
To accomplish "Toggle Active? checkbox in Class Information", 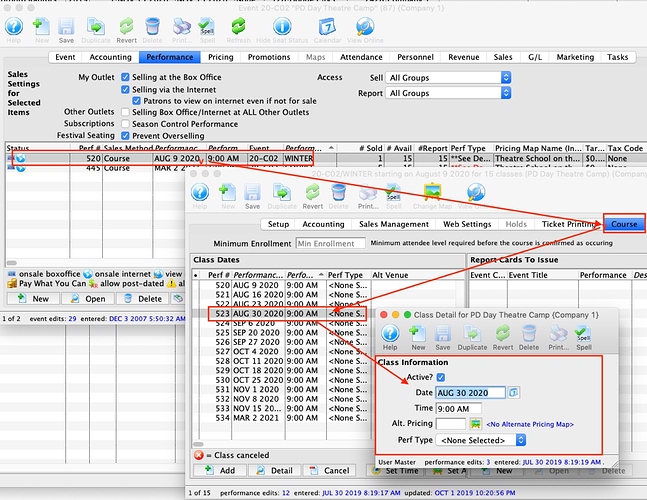I will click(441, 377).
